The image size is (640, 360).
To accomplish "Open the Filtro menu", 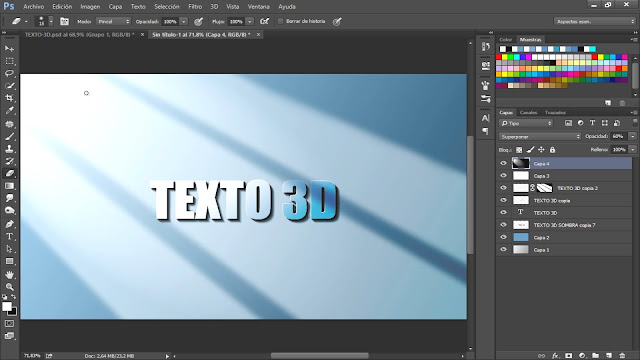I will coord(195,7).
